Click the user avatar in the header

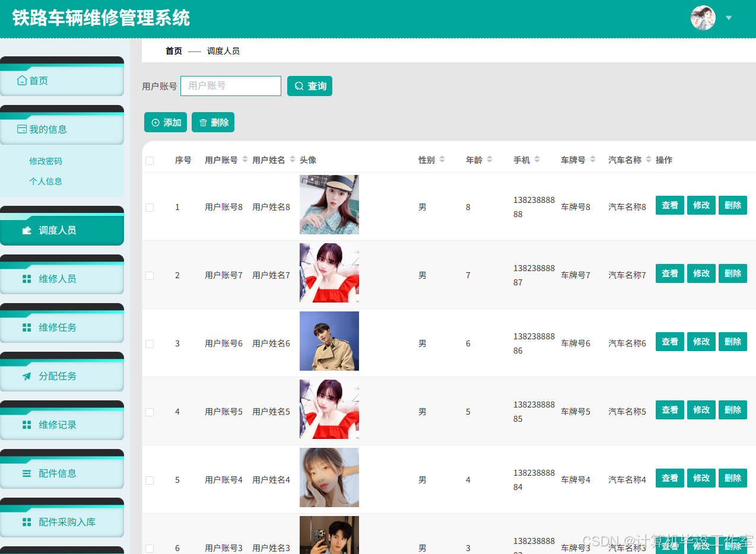coord(703,18)
